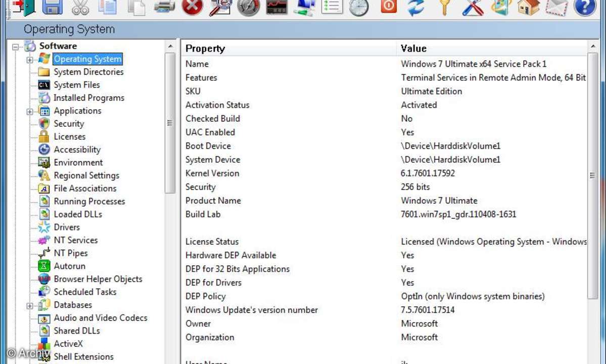Click the property list scrollbar thumb
Viewport: 606px width, 364px height.
point(592,175)
